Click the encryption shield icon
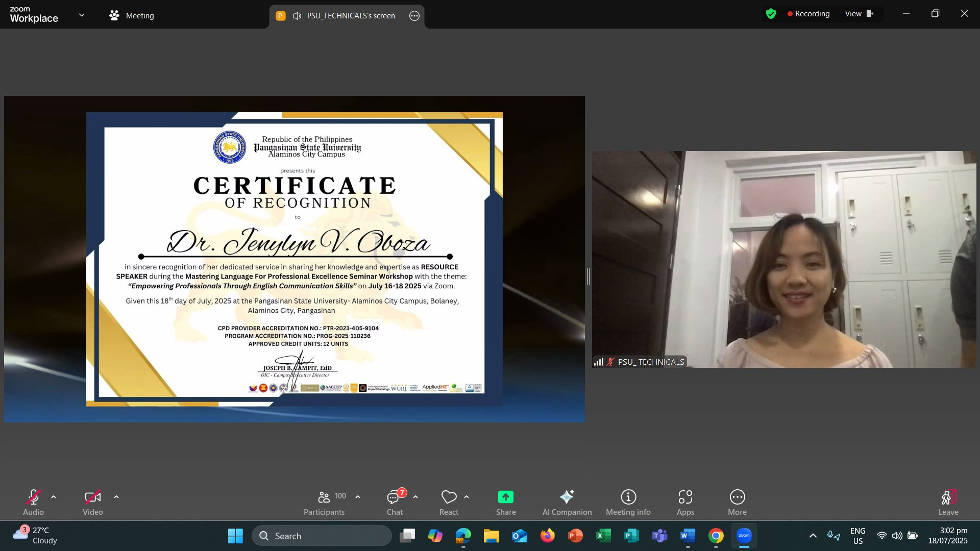This screenshot has height=551, width=980. (771, 14)
